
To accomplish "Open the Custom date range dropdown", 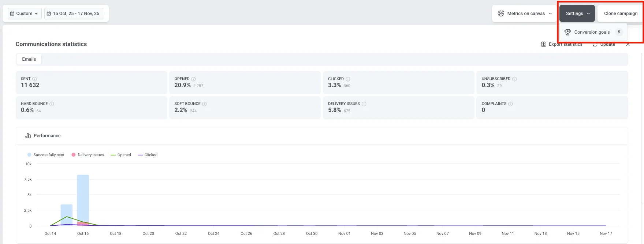I will 24,14.
